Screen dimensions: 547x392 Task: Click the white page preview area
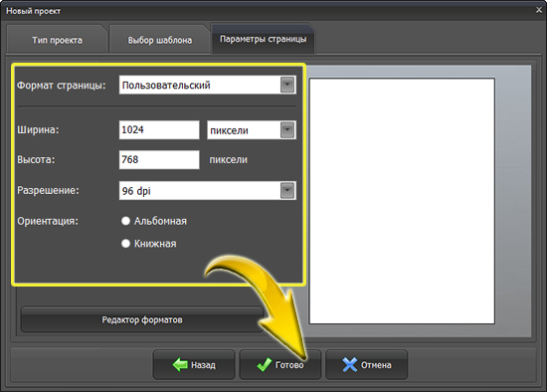click(x=402, y=201)
